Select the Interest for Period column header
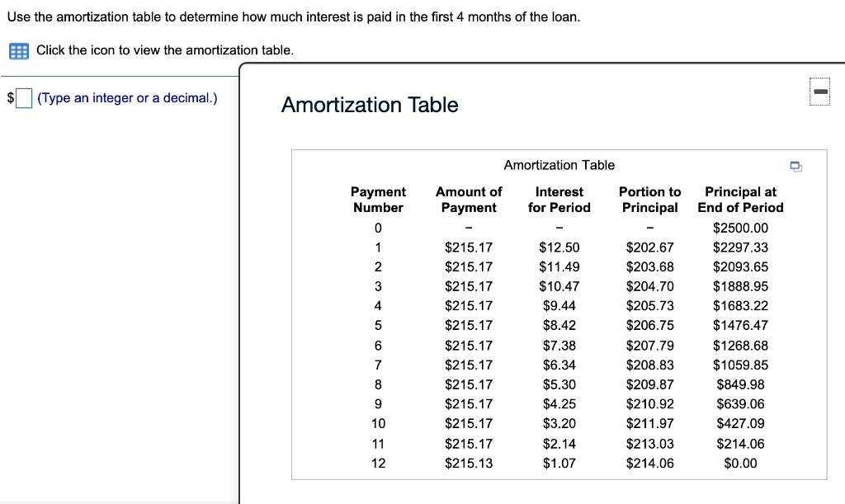This screenshot has width=845, height=504. tap(559, 200)
